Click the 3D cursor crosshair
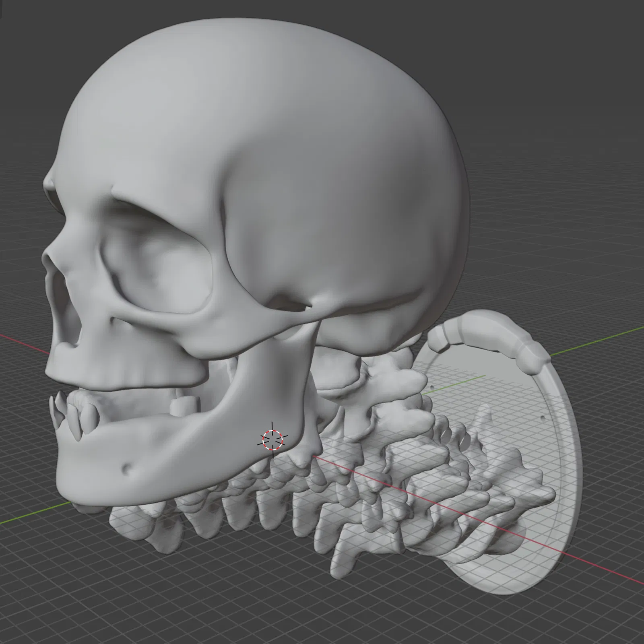The height and width of the screenshot is (644, 644). pos(272,440)
